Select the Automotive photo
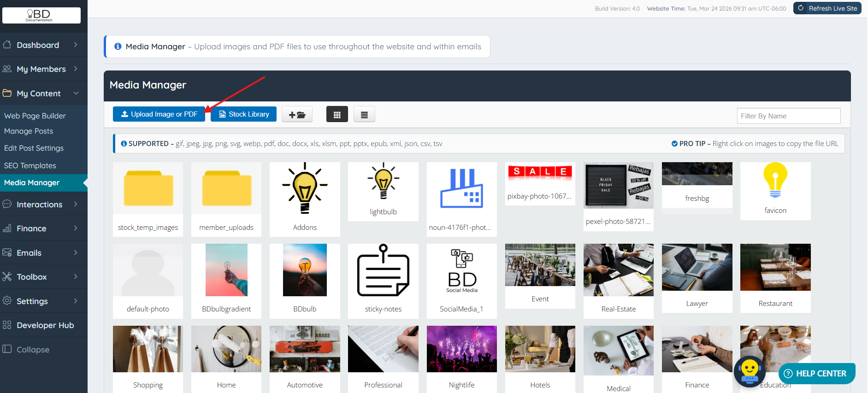This screenshot has width=868, height=393. [305, 359]
